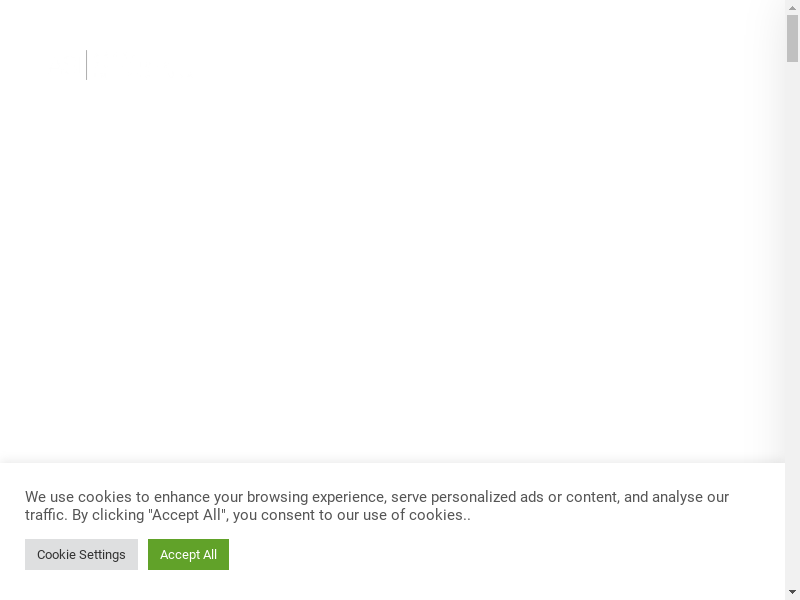The height and width of the screenshot is (600, 800).
Task: Click the word "cookies" ending the notice
Action: point(436,515)
